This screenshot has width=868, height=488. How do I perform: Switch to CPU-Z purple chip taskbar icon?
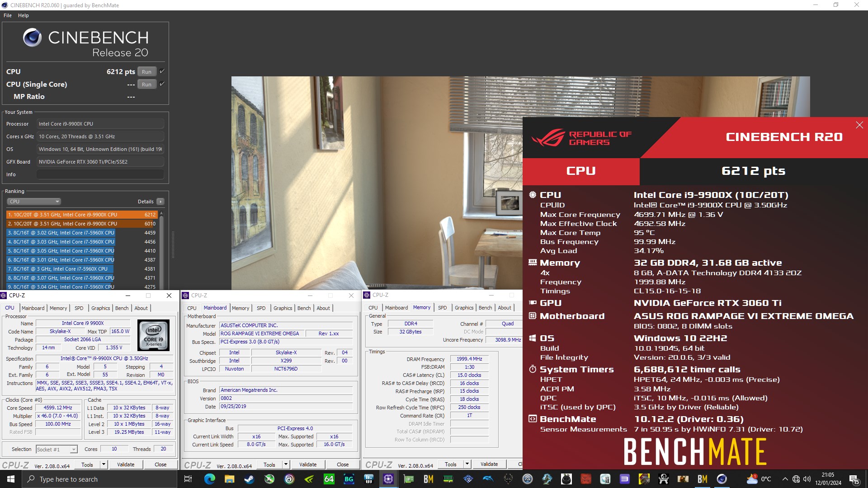point(388,479)
